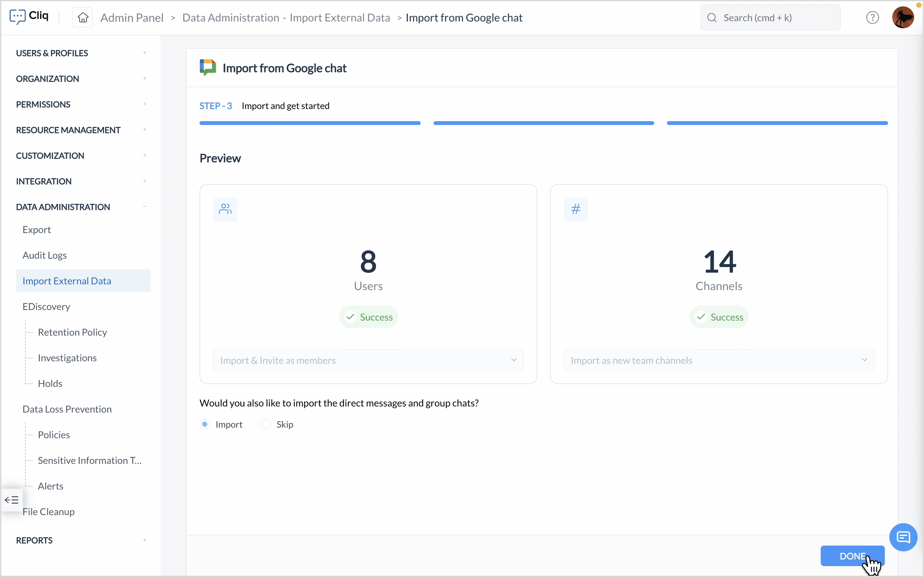
Task: Open Audit Logs menu item
Action: tap(45, 255)
